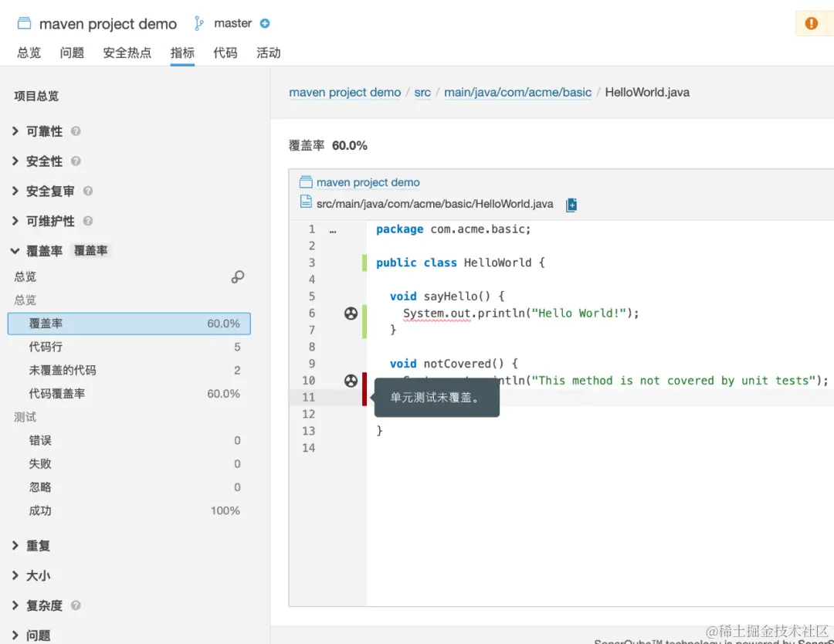Click main/java/com/acme/basic breadcrumb link

coord(517,92)
